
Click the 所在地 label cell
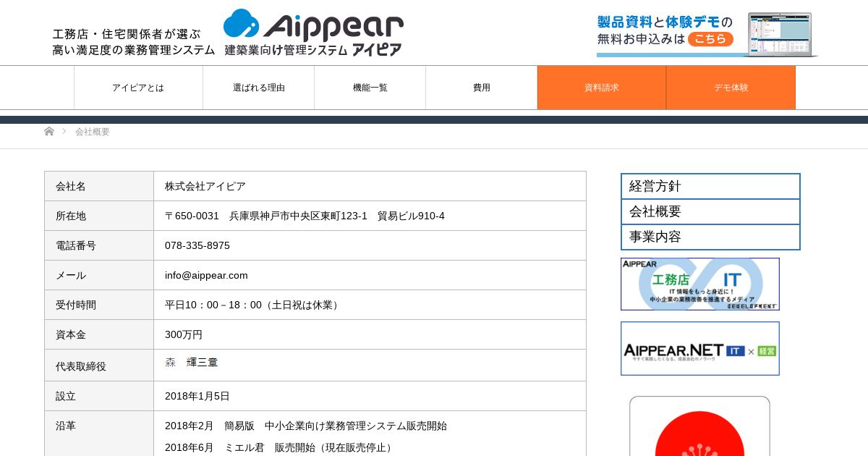point(99,216)
